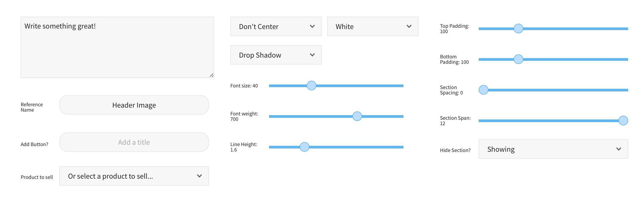Open the White color dropdown
The image size is (644, 198).
(x=372, y=26)
